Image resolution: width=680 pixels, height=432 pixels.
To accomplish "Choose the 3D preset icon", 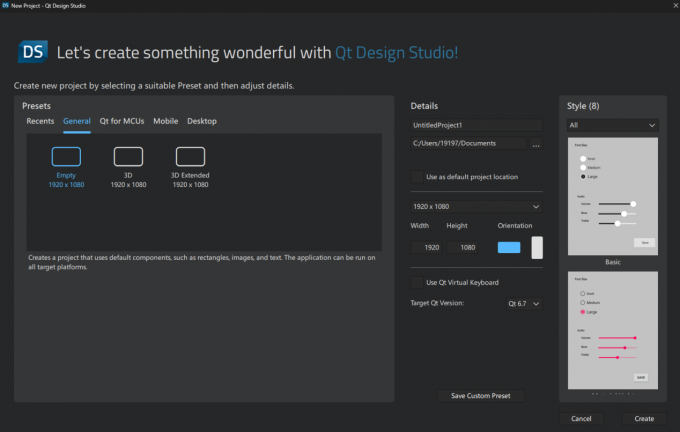I will (128, 156).
